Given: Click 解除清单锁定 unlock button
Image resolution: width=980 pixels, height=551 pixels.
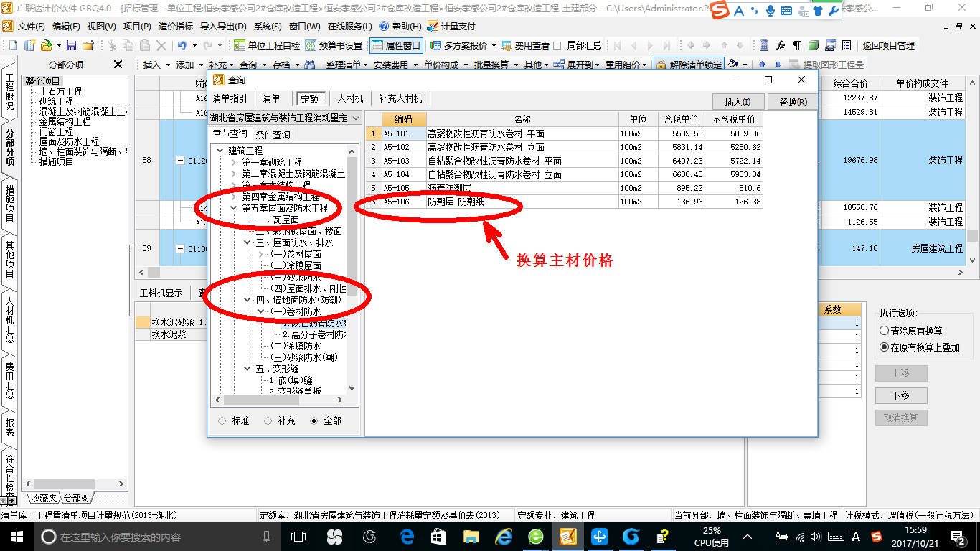Looking at the screenshot, I should click(x=689, y=65).
